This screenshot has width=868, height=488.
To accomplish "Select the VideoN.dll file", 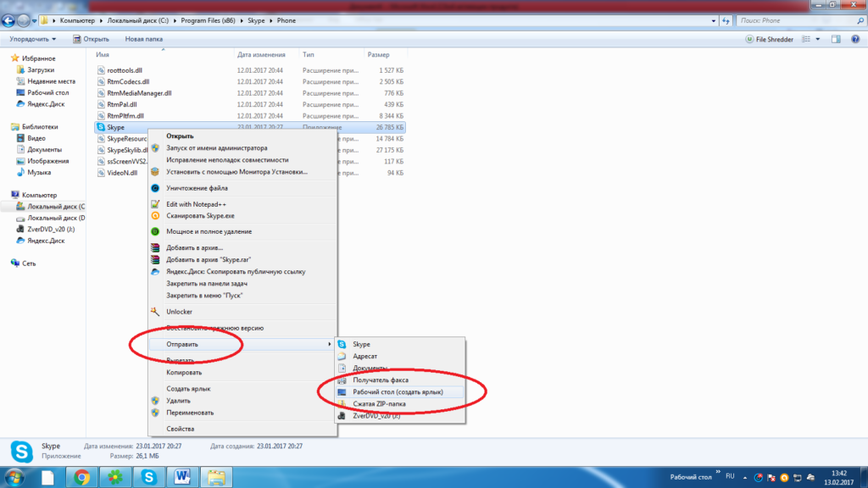I will click(122, 173).
